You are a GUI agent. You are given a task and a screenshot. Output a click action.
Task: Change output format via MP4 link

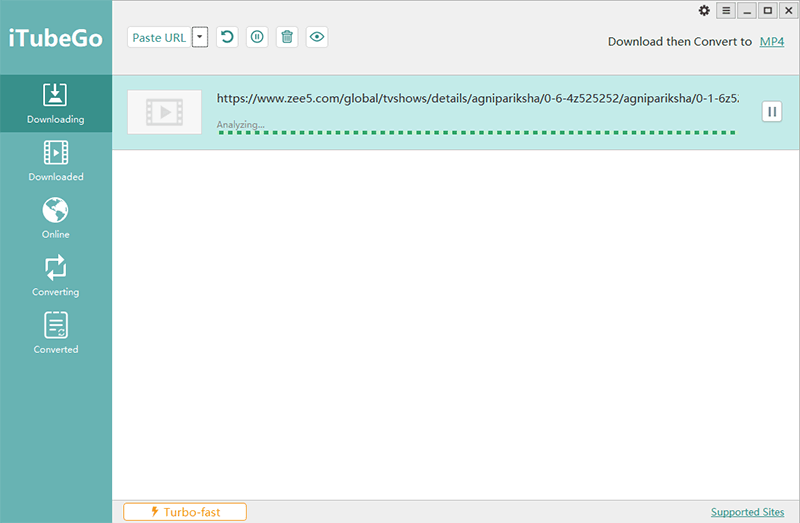(x=771, y=42)
